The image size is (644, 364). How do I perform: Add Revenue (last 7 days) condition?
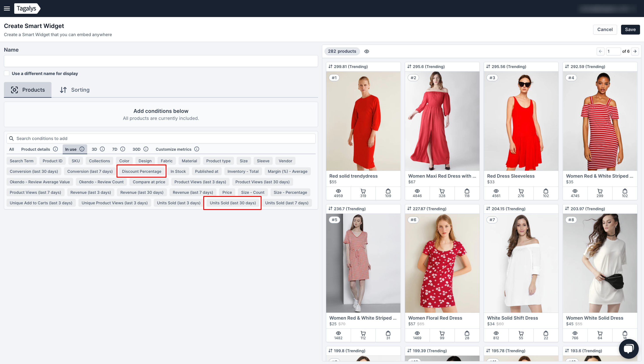pyautogui.click(x=193, y=192)
